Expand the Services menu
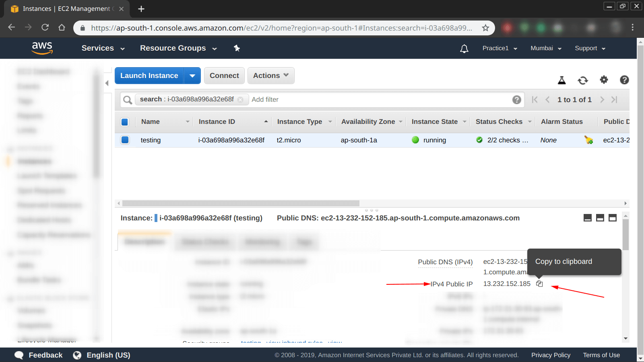Image resolution: width=644 pixels, height=362 pixels. [103, 48]
